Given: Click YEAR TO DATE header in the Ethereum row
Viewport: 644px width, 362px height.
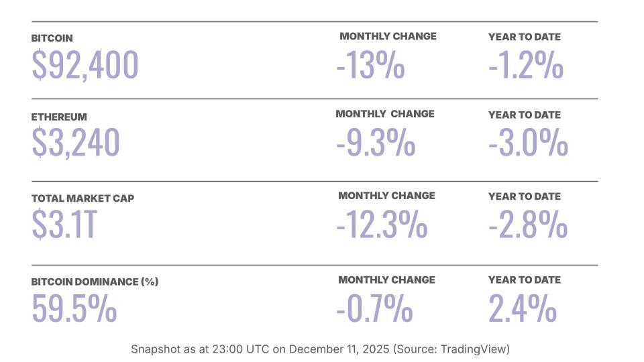Looking at the screenshot, I should (524, 115).
